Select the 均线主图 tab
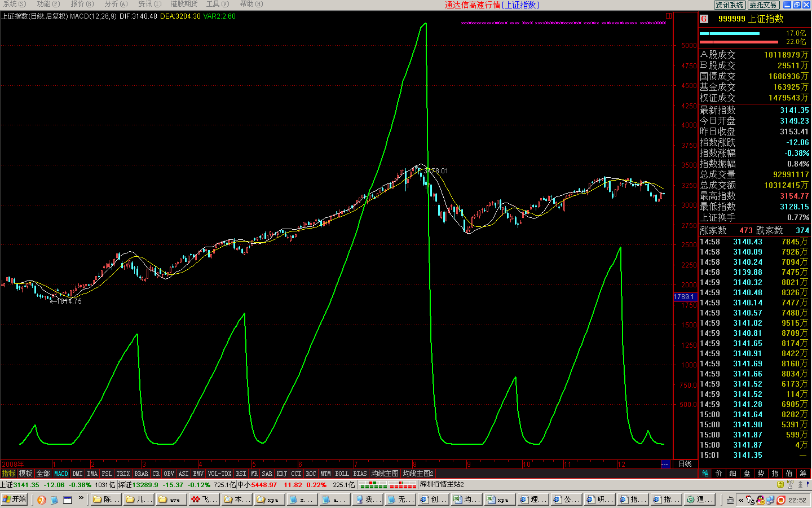Screen dimensions: 812x508 [x=385, y=474]
